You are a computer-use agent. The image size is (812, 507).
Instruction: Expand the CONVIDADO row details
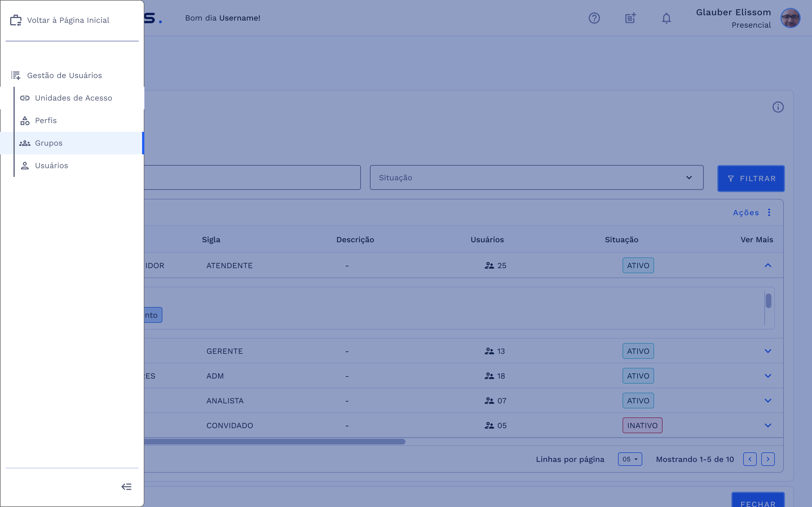(768, 426)
